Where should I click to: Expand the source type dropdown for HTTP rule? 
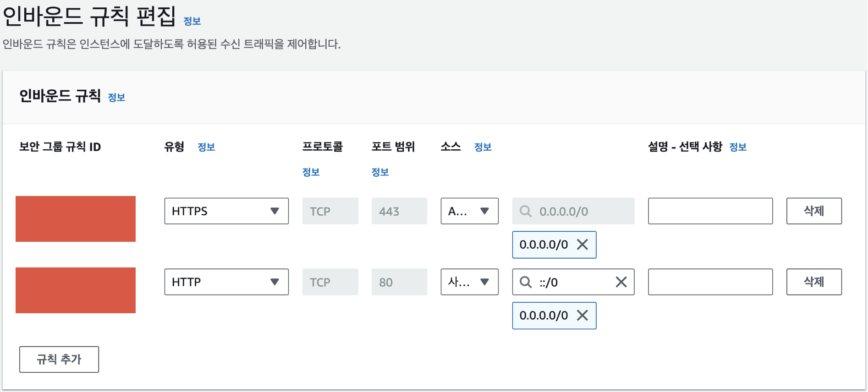pos(469,282)
